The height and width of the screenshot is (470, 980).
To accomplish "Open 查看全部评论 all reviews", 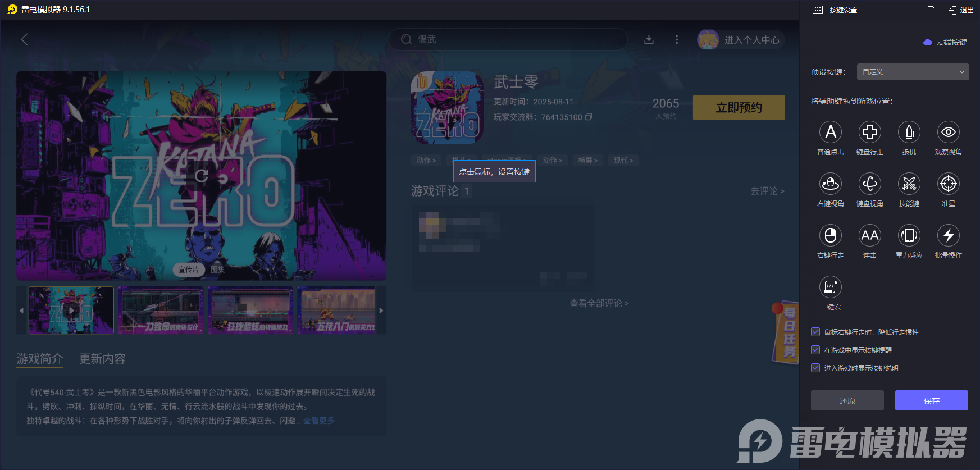I will 599,303.
